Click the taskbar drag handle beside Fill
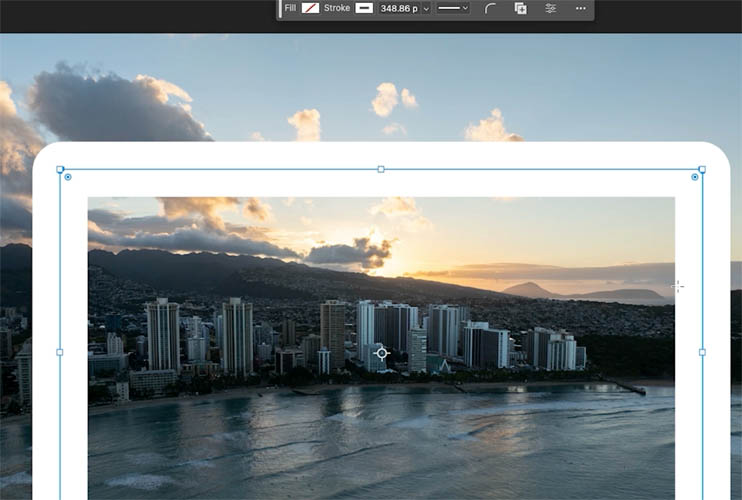This screenshot has height=500, width=742. coord(280,9)
